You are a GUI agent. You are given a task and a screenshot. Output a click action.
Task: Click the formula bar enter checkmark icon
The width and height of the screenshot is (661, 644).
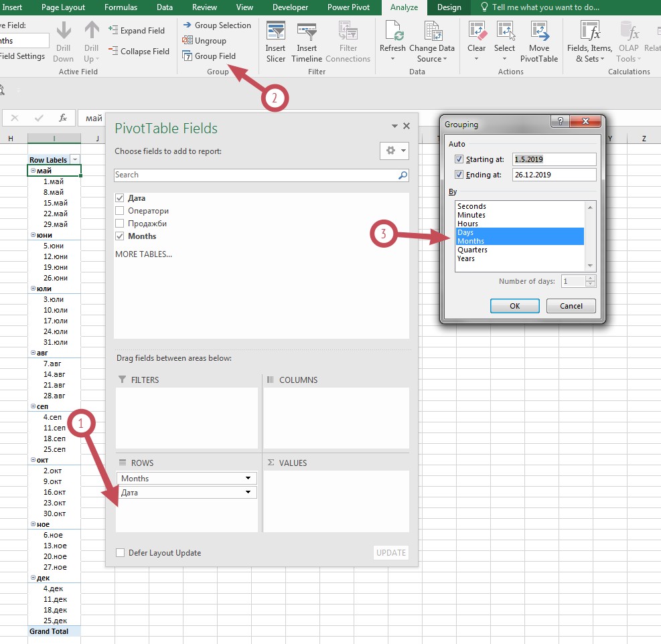coord(39,118)
